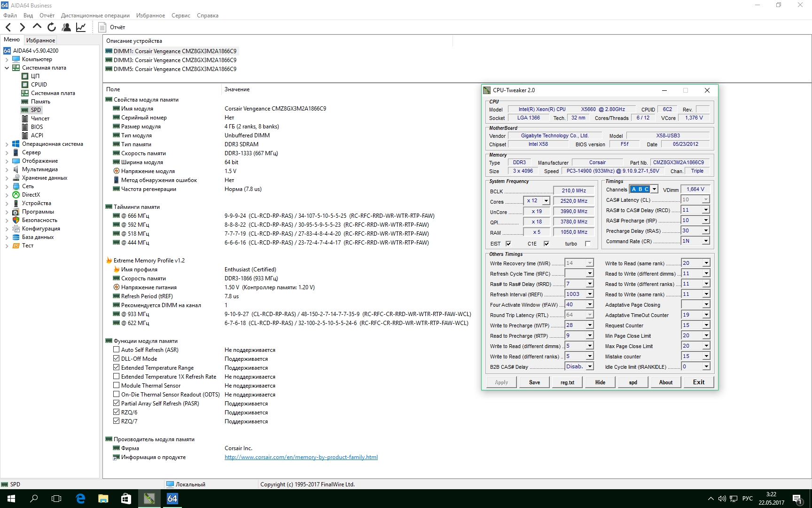The height and width of the screenshot is (508, 812).
Task: Open the user management toolbar icon
Action: 66,27
